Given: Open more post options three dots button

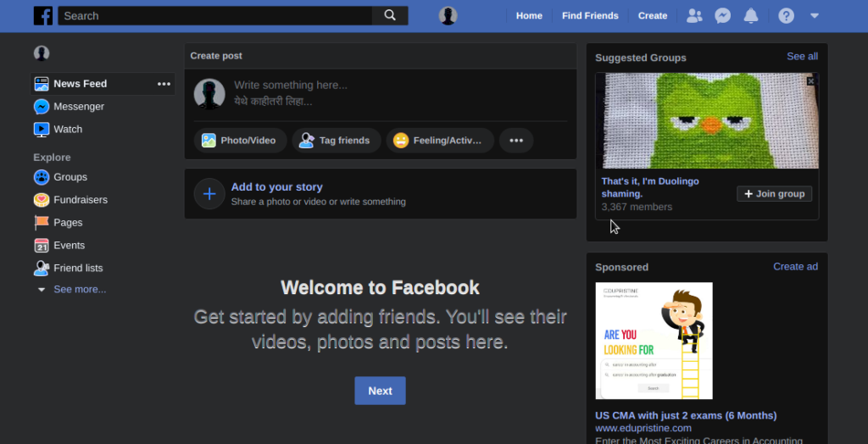Looking at the screenshot, I should point(516,141).
